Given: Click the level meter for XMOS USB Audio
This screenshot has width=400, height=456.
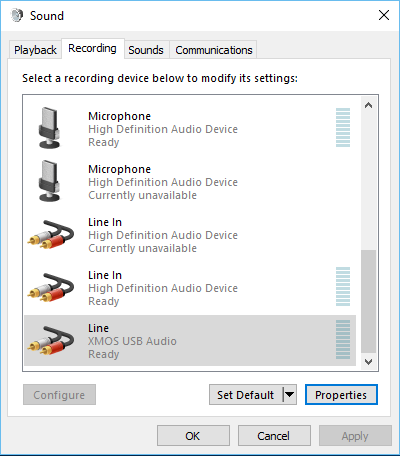Looking at the screenshot, I should click(x=343, y=339).
